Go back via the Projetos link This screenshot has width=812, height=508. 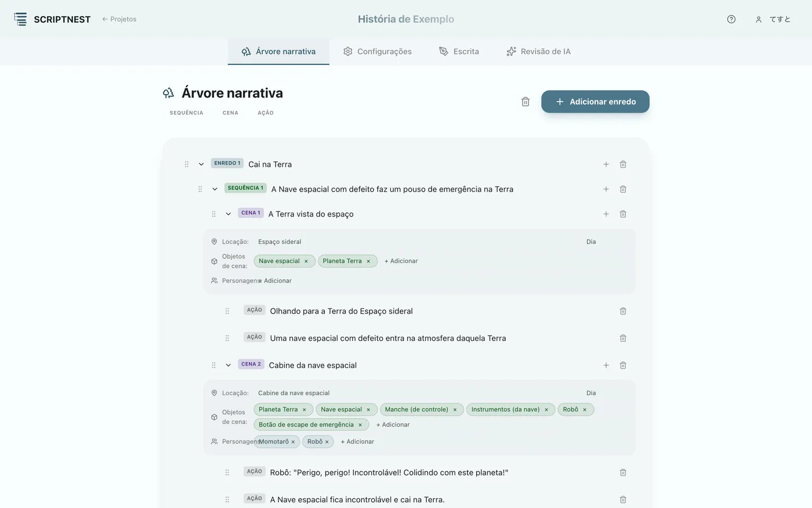[x=119, y=19]
